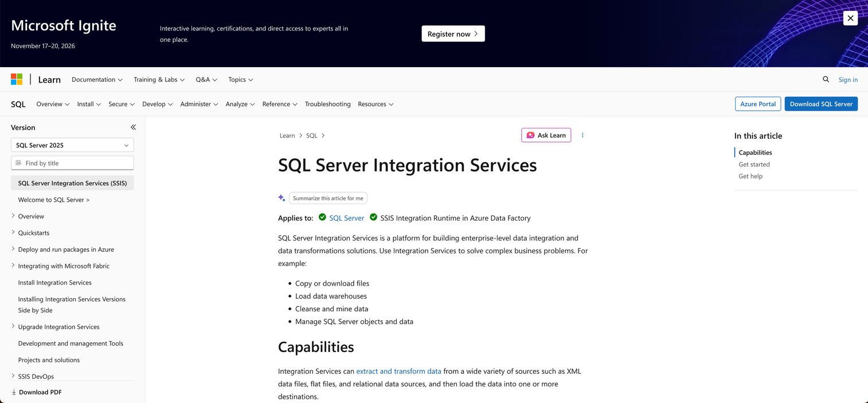Click Summarize this article for me
Viewport: 868px width, 403px height.
(328, 198)
